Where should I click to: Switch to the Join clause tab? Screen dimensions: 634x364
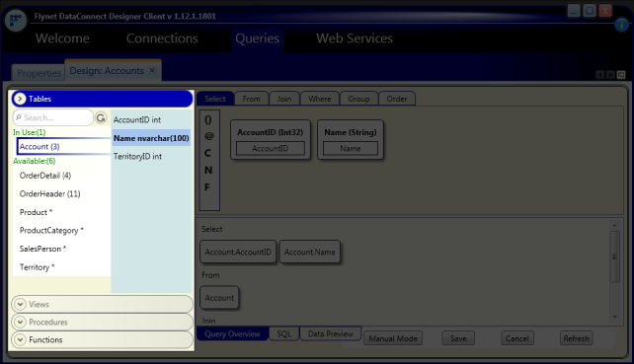coord(284,99)
